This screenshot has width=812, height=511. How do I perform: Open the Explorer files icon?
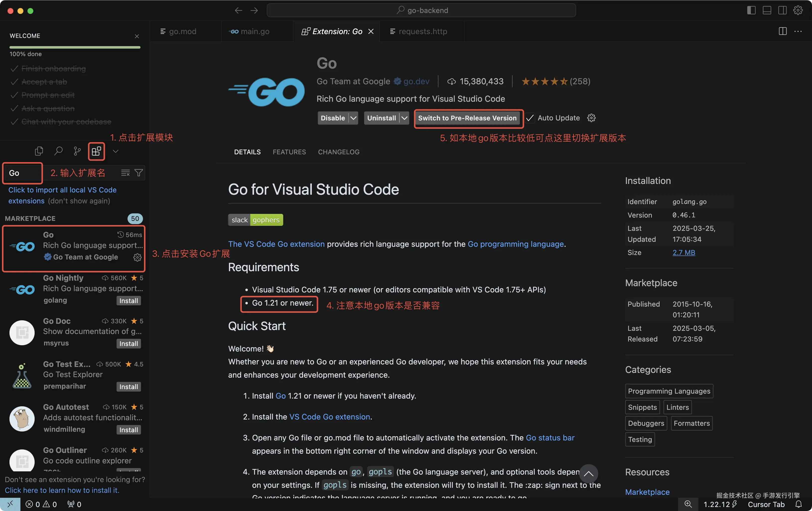[39, 151]
